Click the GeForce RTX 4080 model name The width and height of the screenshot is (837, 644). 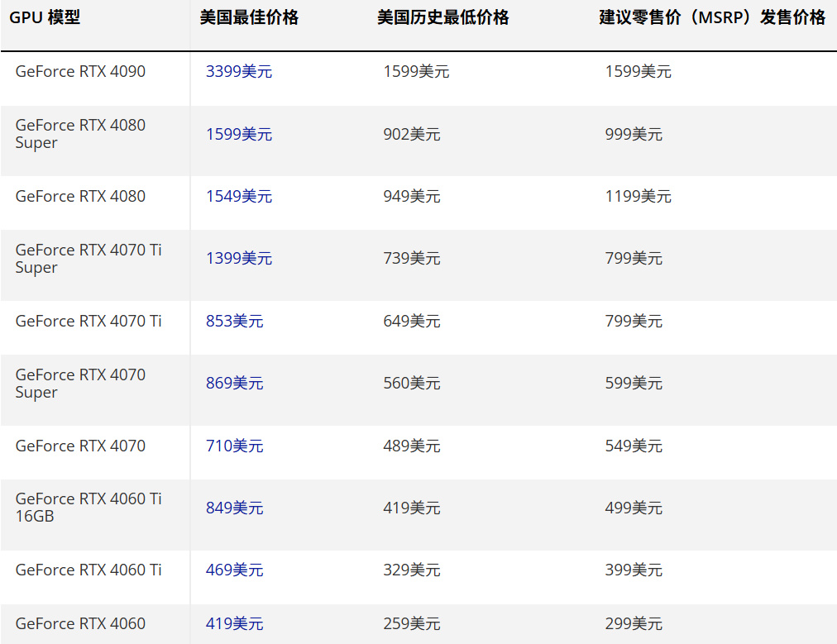coord(80,196)
